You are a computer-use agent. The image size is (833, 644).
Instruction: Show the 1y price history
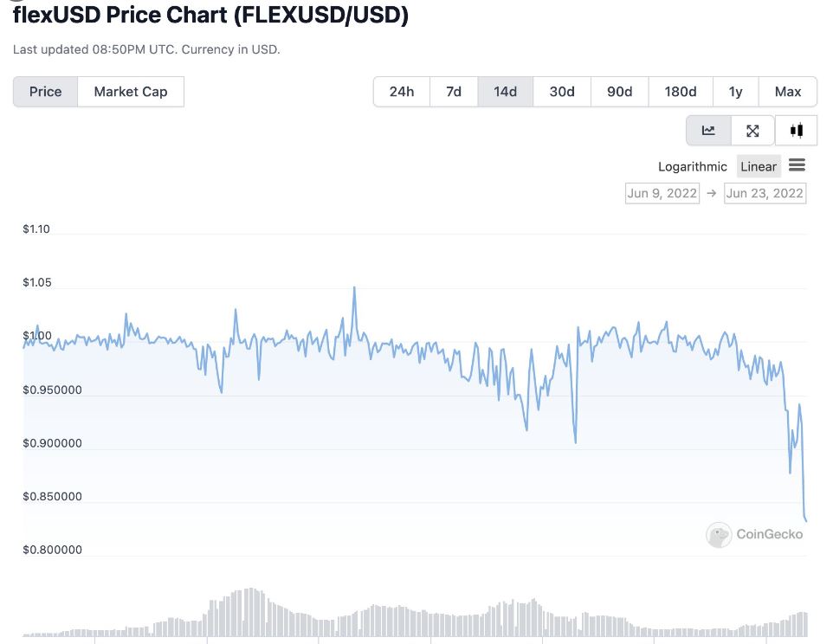point(735,92)
